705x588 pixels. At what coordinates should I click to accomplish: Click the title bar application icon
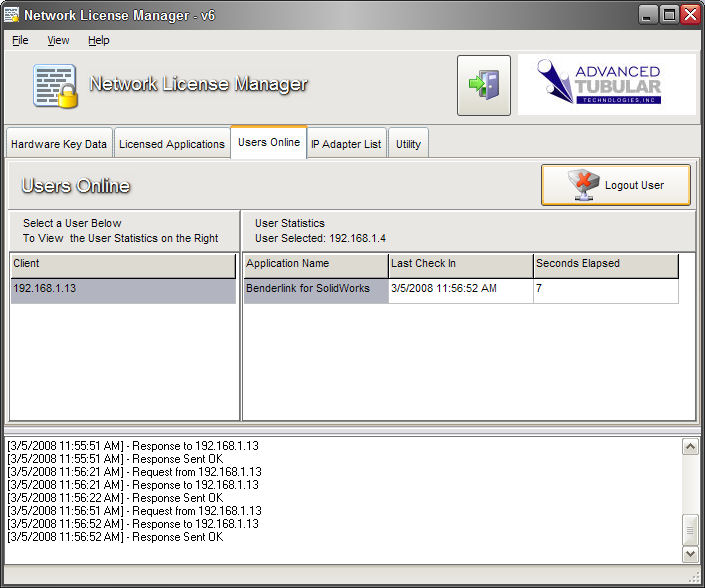12,15
